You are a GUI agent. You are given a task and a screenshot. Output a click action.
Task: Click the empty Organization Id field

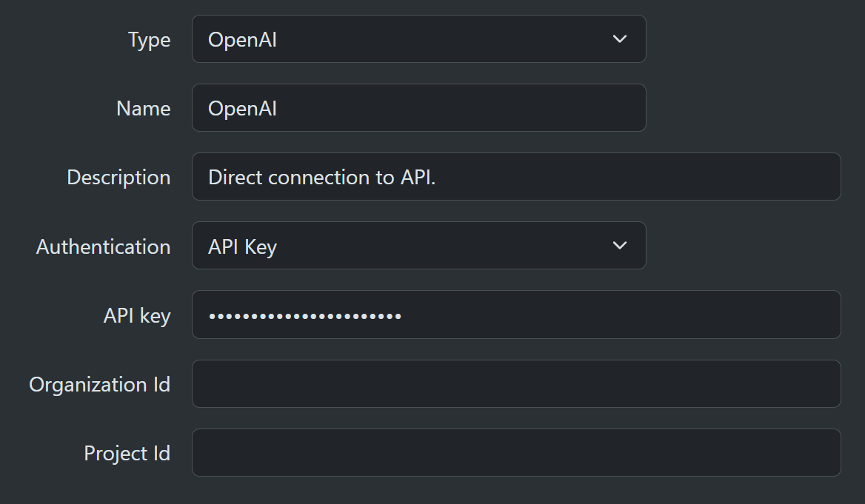tap(516, 384)
